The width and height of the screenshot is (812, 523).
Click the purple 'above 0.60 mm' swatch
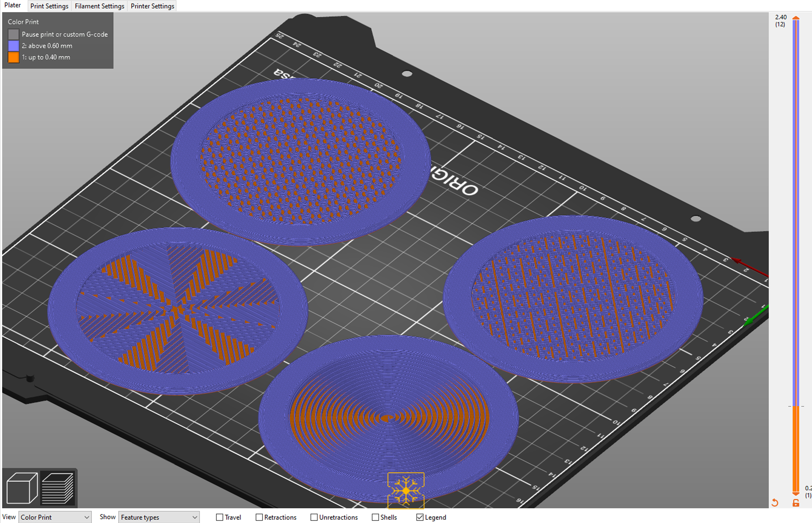click(14, 46)
